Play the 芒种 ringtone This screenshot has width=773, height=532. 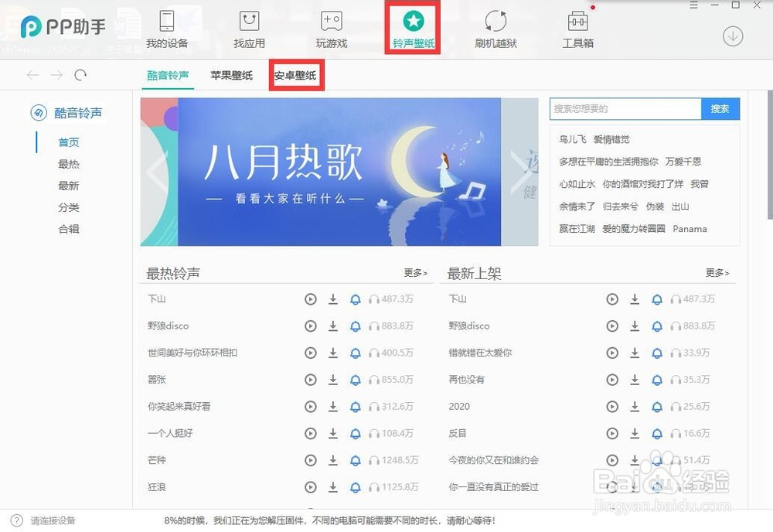click(310, 460)
